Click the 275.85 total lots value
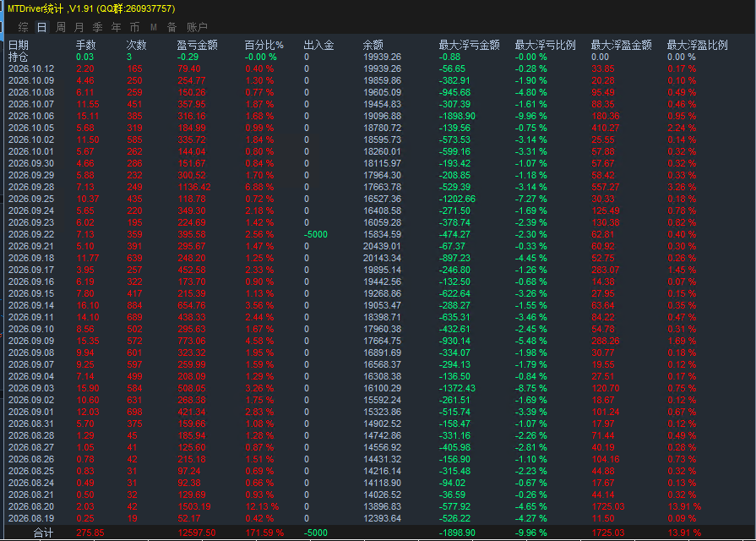This screenshot has width=756, height=541. tap(90, 533)
